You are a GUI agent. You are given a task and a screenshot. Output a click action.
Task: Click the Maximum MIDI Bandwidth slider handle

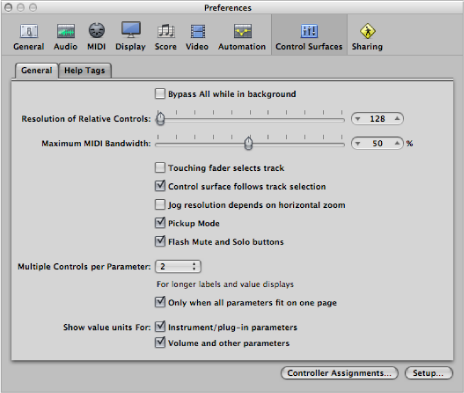[x=249, y=143]
